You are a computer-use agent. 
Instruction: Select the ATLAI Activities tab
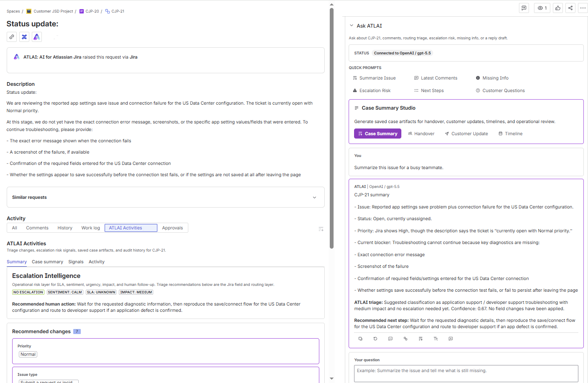131,228
